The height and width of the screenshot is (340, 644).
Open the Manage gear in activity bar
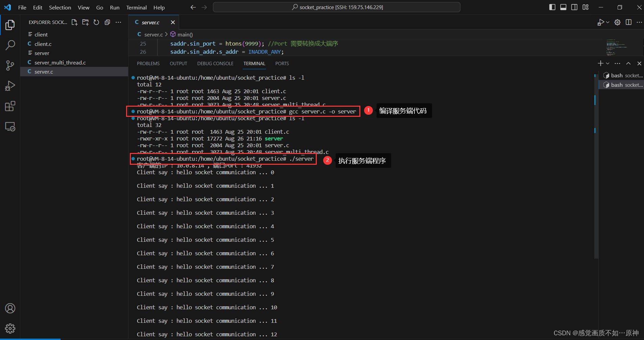click(x=10, y=329)
